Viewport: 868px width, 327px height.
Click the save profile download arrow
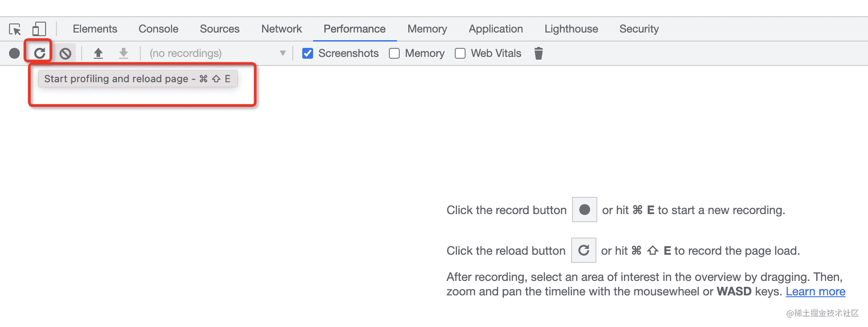click(x=124, y=54)
